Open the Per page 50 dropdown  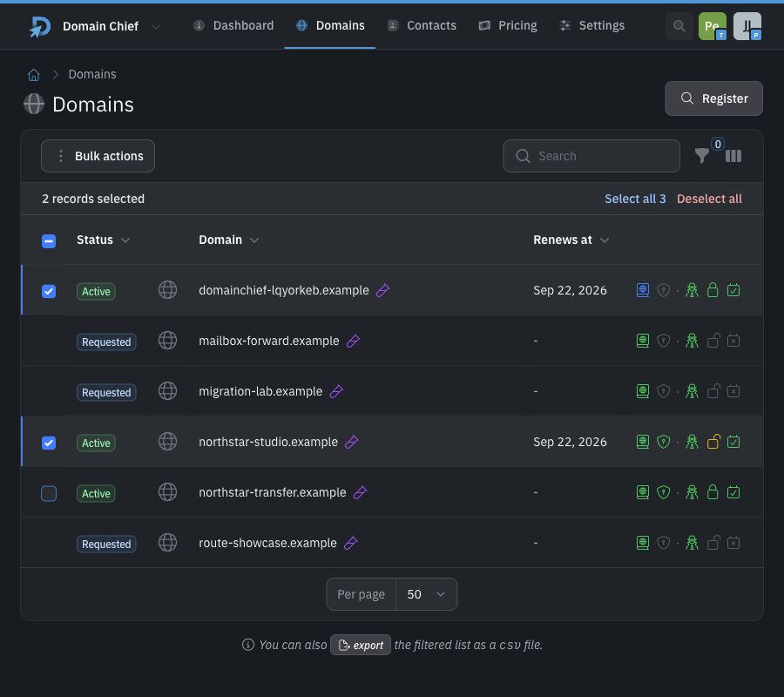(426, 594)
